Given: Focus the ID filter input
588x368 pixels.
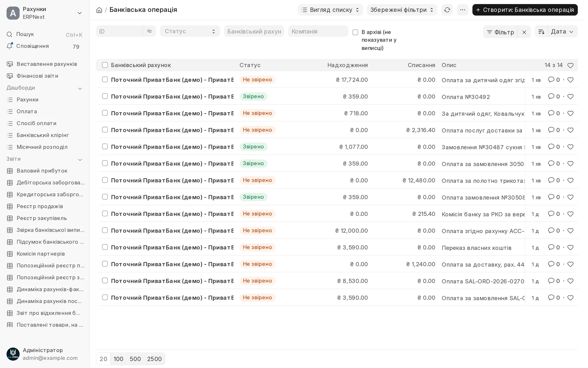Looking at the screenshot, I should (x=119, y=31).
